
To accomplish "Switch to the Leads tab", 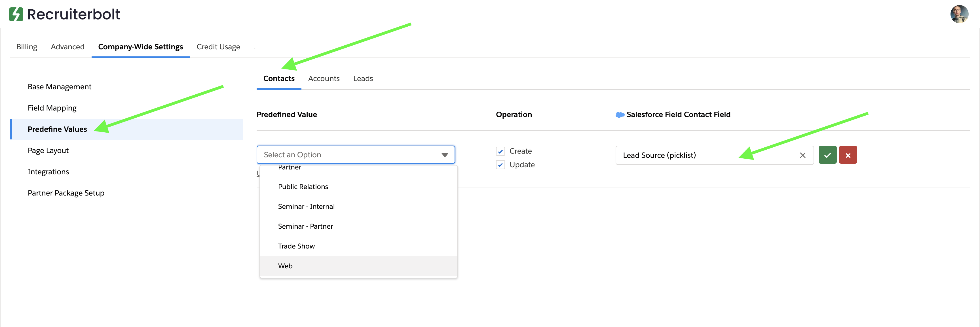I will (363, 79).
